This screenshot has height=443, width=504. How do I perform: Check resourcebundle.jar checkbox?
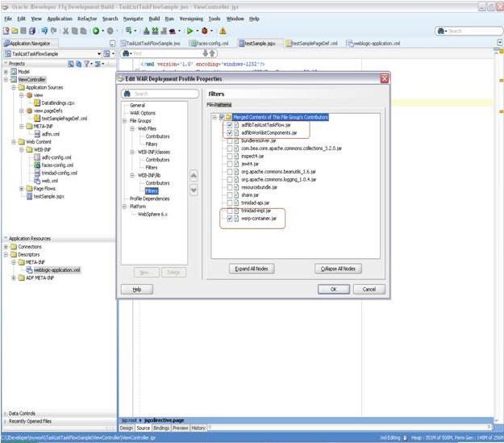pos(230,187)
